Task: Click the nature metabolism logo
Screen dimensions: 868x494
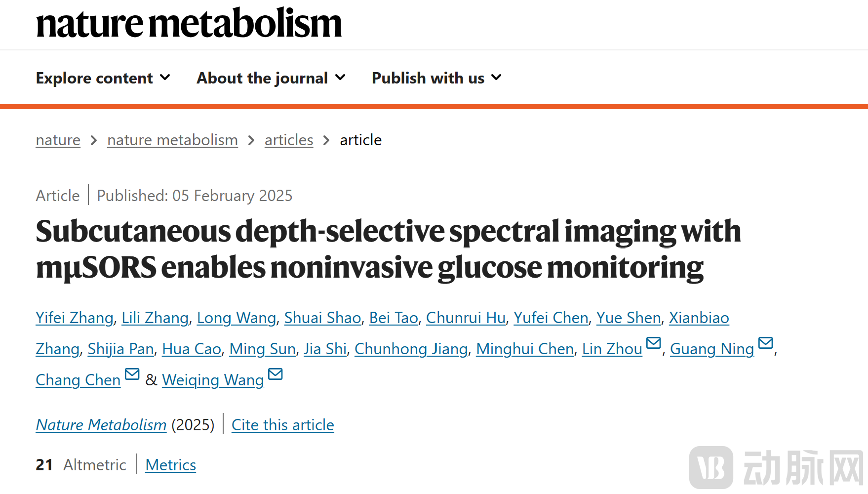Action: coord(189,23)
